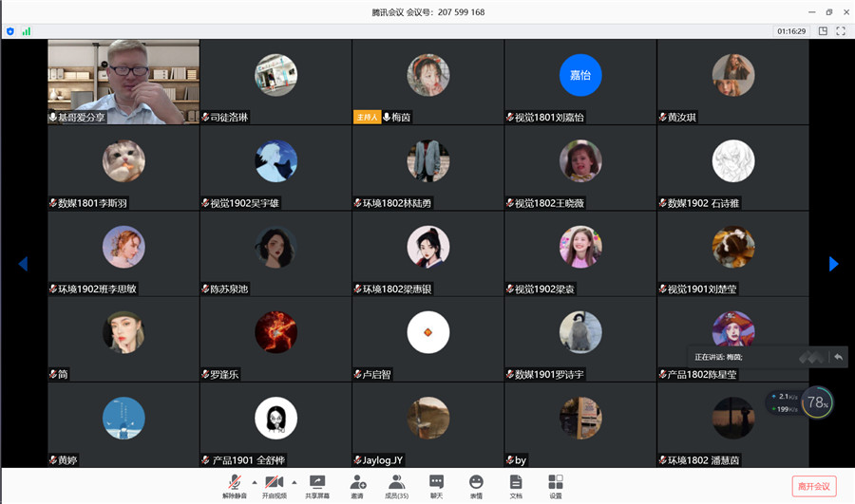
Task: Click the 离开会议 leave meeting button
Action: [x=813, y=486]
